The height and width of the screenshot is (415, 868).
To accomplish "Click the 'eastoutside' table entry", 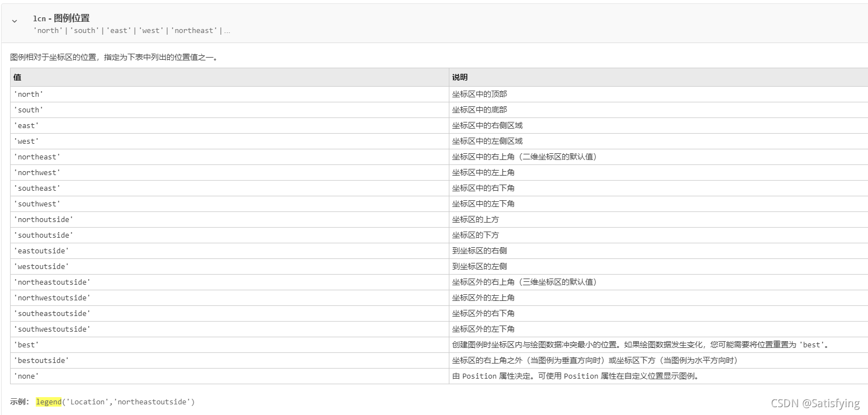I will (41, 251).
